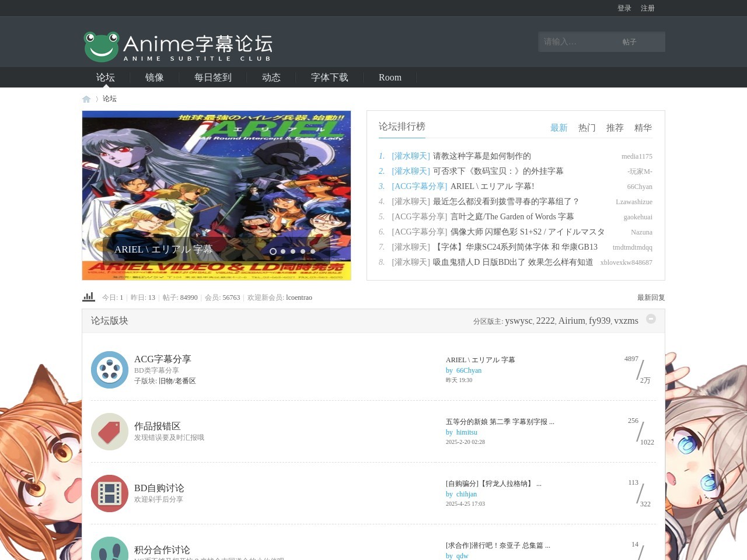The width and height of the screenshot is (747, 560).
Task: Open last post [求合作]潜行吧！奈亚子 总集篇
Action: click(498, 545)
